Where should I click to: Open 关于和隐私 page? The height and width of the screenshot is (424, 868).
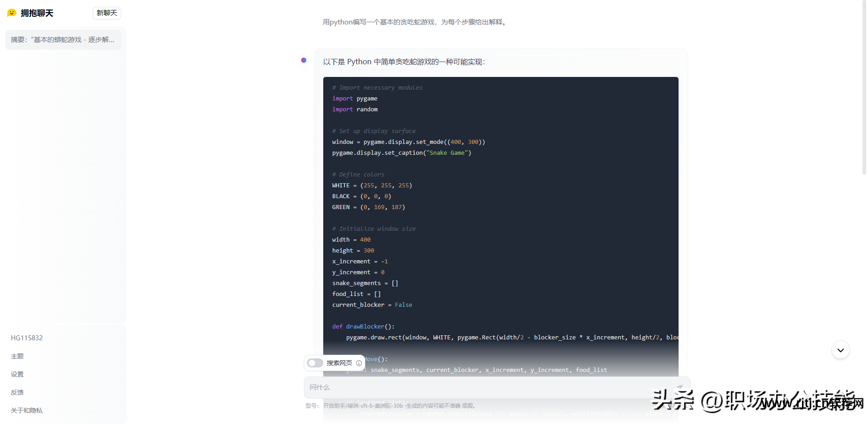coord(27,410)
